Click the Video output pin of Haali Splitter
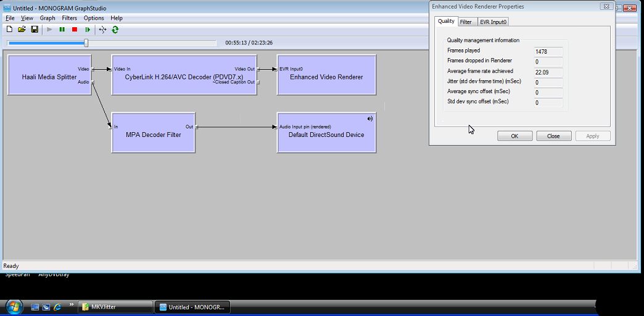 tap(93, 69)
